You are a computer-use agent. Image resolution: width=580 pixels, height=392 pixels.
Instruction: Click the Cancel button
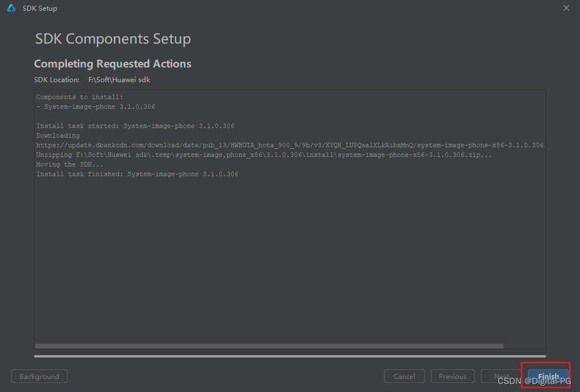(404, 376)
